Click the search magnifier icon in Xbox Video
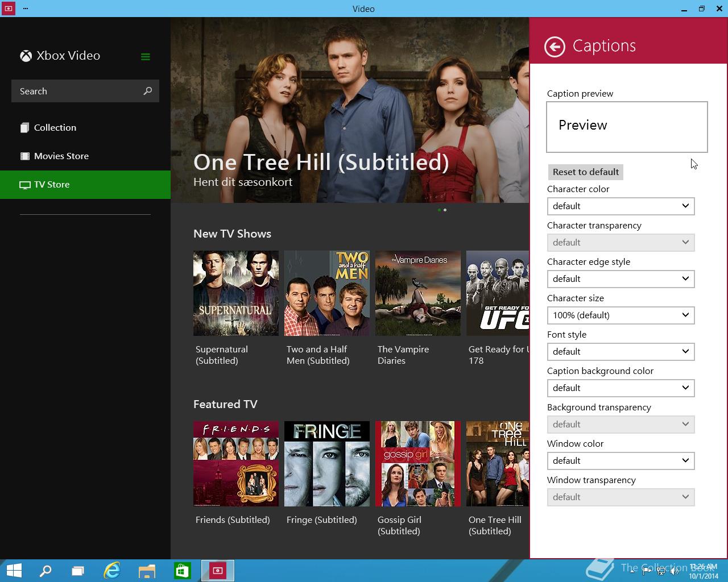Viewport: 728px width, 582px height. (x=148, y=91)
